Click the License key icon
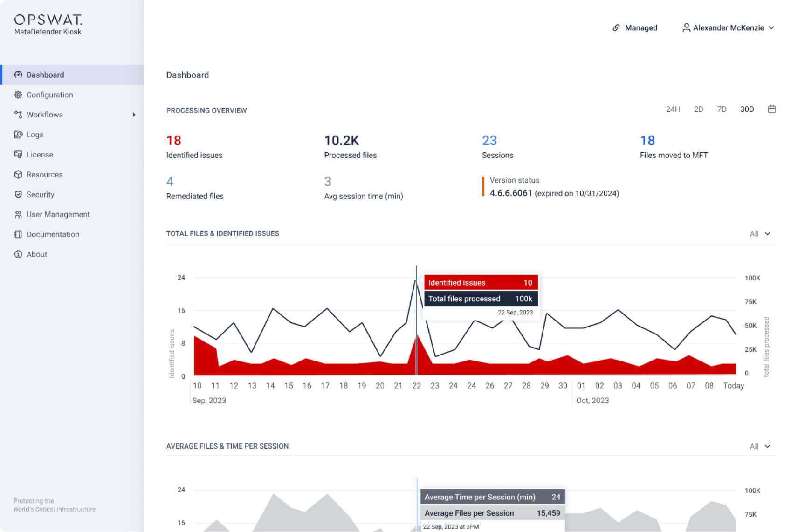The width and height of the screenshot is (798, 532). pyautogui.click(x=18, y=154)
